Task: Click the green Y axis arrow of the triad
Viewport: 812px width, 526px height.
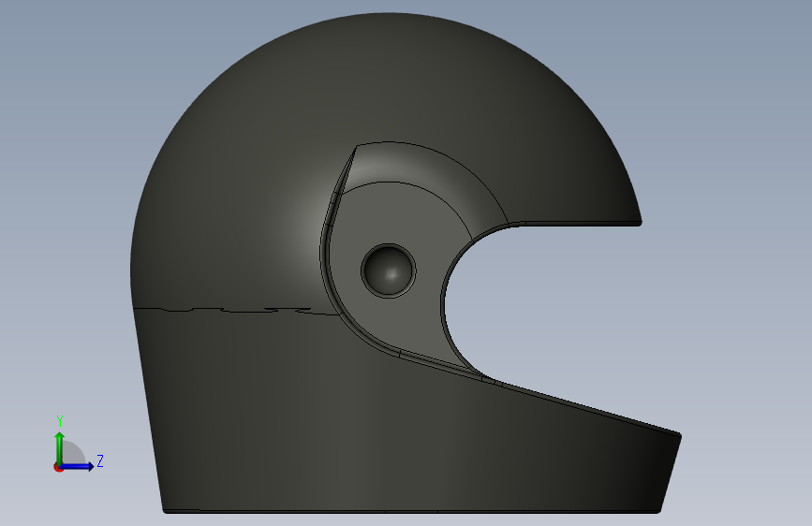Action: [x=60, y=448]
